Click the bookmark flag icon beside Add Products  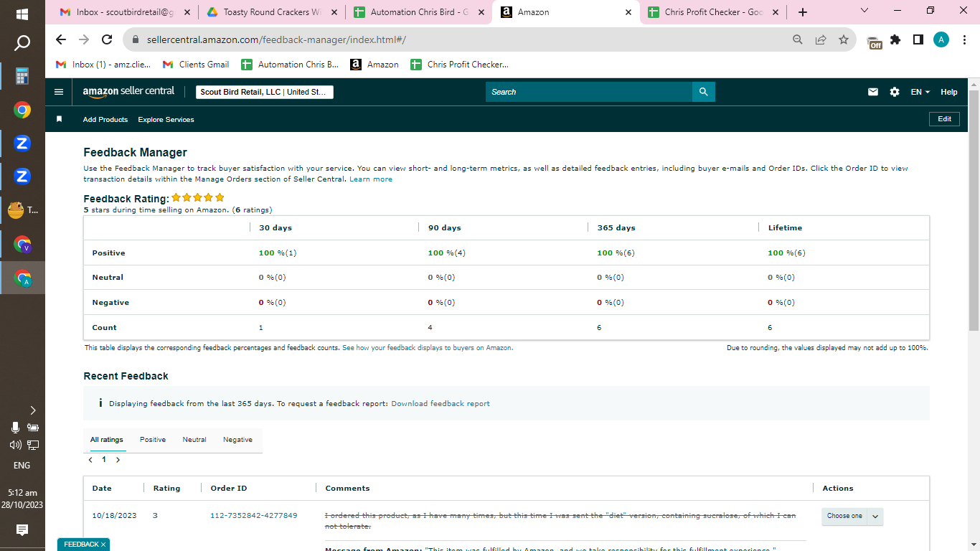click(x=60, y=119)
